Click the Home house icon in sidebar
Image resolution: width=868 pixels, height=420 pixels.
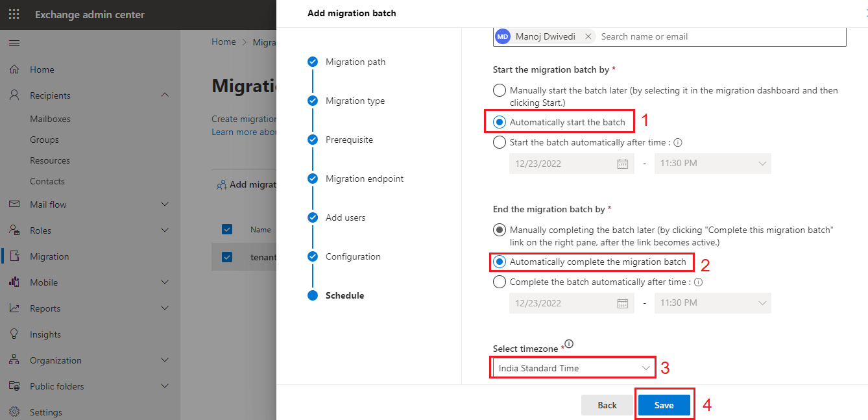coord(14,69)
